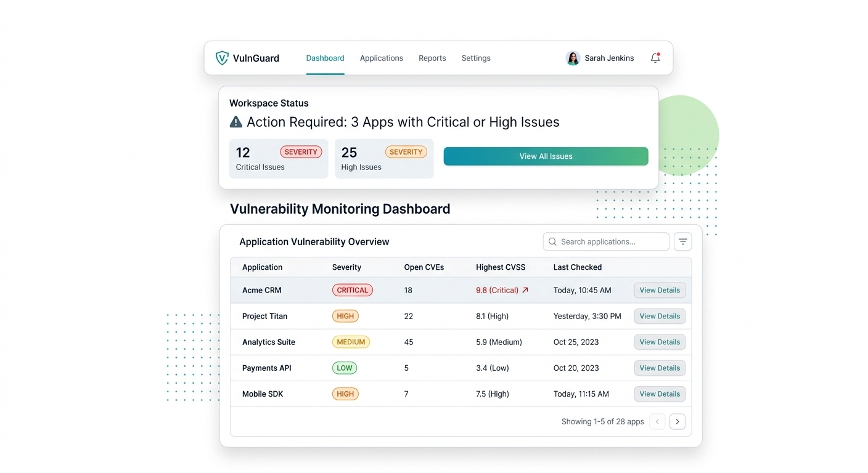Click the 9.8 (Critical) CVSS score
Image resolution: width=868 pixels, height=473 pixels.
497,290
